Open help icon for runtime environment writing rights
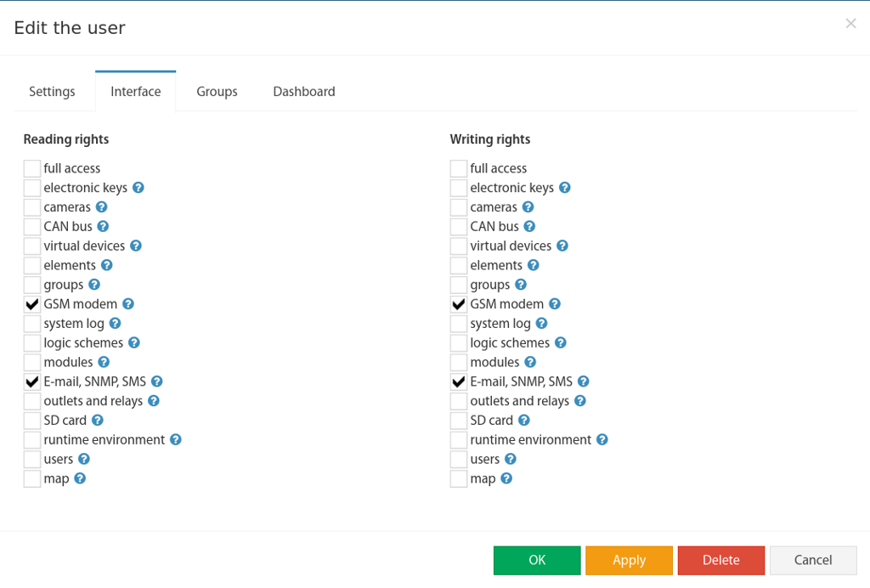The image size is (870, 588). click(x=602, y=440)
